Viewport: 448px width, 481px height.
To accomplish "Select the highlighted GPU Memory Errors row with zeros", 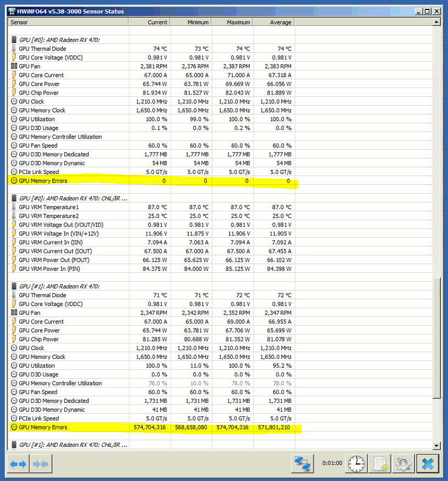I will (43, 181).
